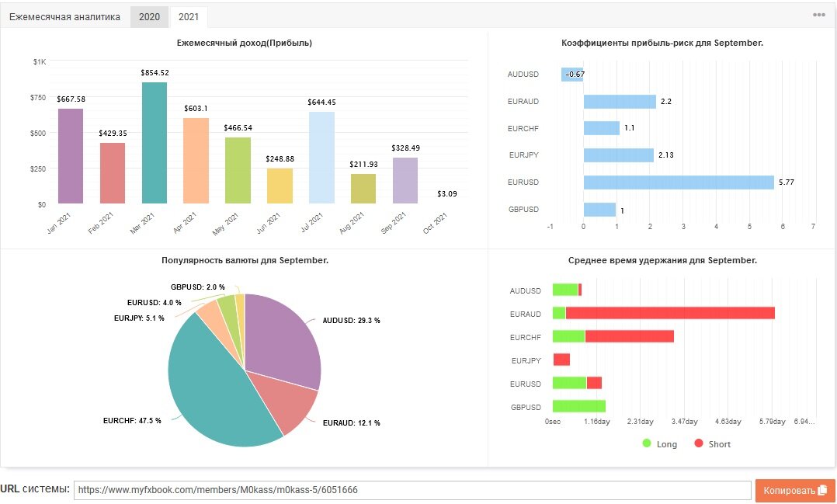Image resolution: width=837 pixels, height=504 pixels.
Task: Toggle the Short legend item
Action: (x=712, y=443)
